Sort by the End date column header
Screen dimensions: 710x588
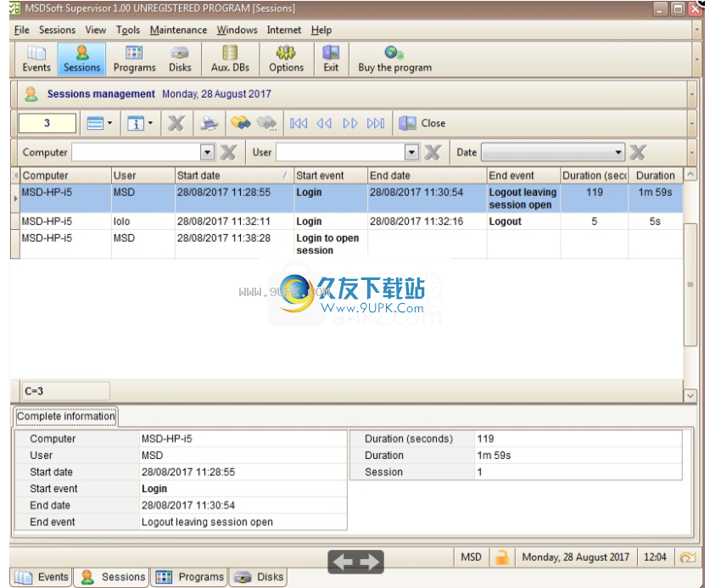click(x=427, y=176)
